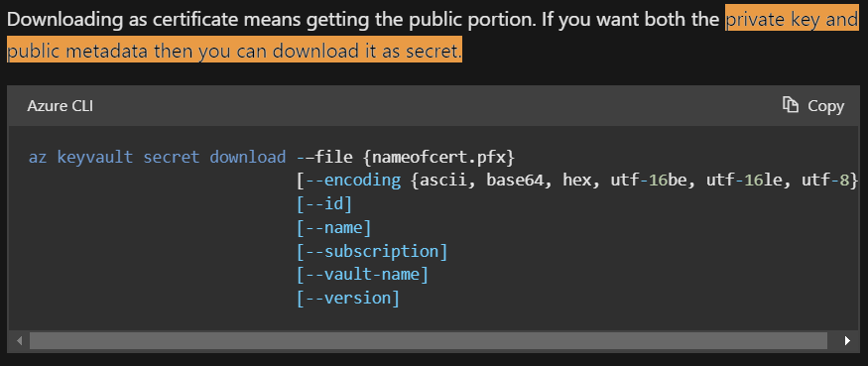Click the 'Azure CLI' code block label
868x366 pixels.
pos(60,106)
